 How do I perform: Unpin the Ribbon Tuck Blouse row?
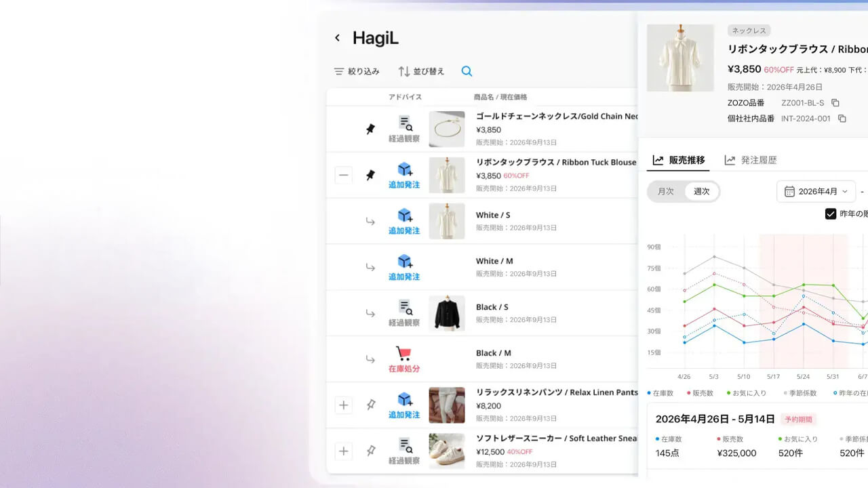point(370,175)
